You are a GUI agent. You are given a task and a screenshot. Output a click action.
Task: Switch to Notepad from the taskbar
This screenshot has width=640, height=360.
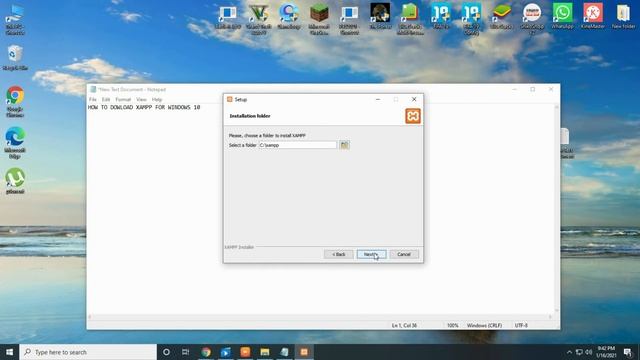click(x=284, y=352)
